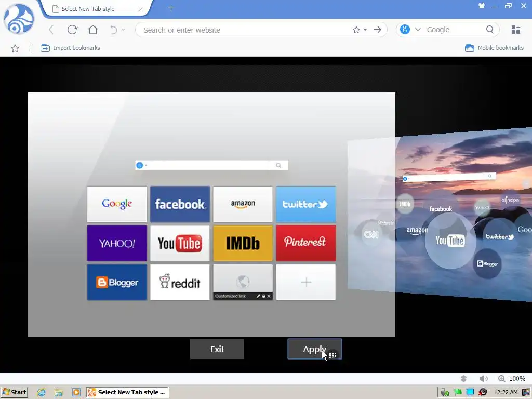The image size is (532, 399).
Task: Click the network monitor tray icon
Action: pos(470,393)
